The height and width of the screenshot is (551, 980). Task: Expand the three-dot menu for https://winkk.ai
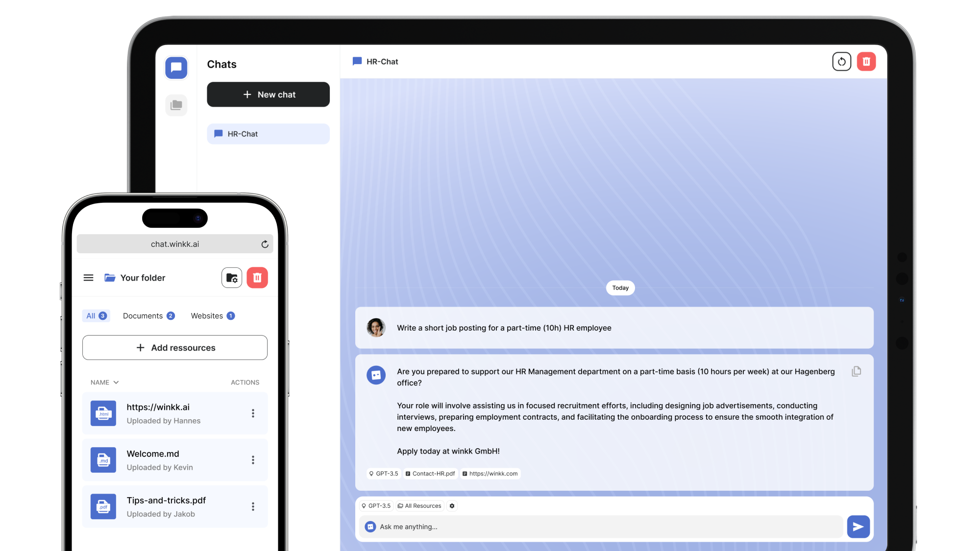pos(254,412)
